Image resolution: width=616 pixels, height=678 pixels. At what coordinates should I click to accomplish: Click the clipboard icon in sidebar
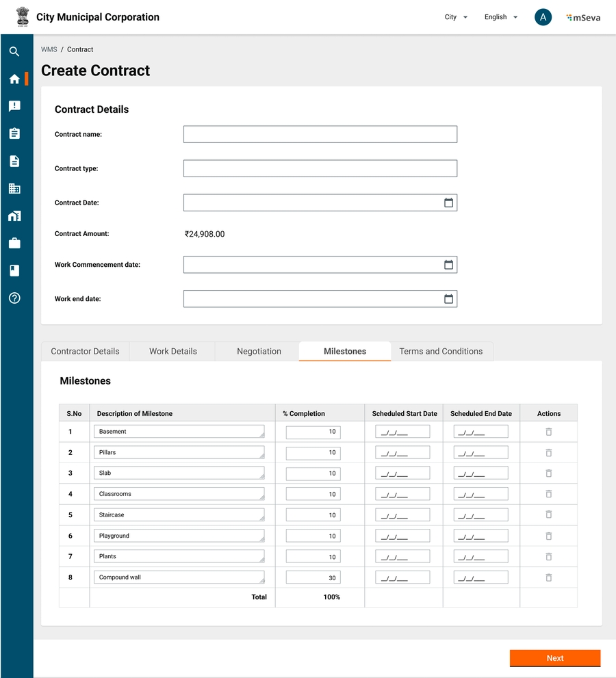(14, 133)
